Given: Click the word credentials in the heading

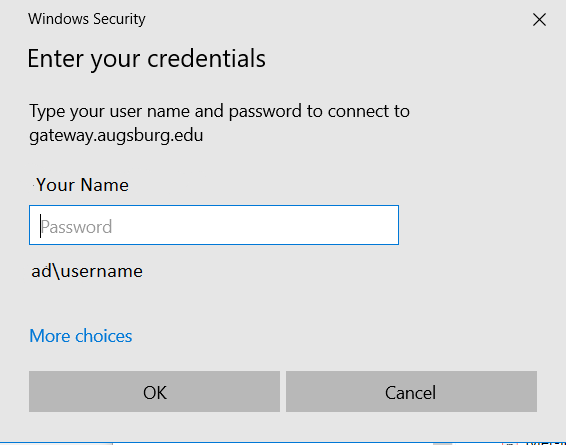Looking at the screenshot, I should [206, 58].
